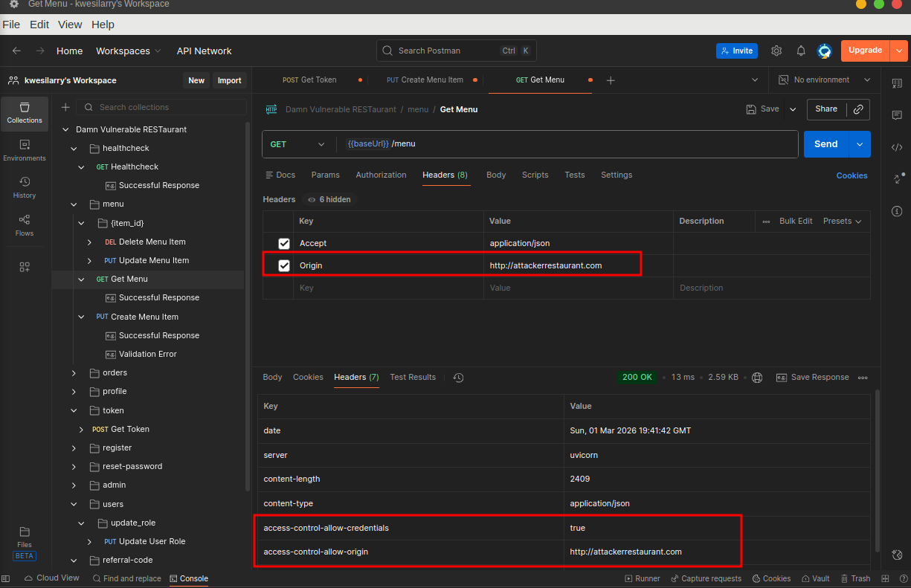This screenshot has width=911, height=588.
Task: Expand the orders folder in collection tree
Action: pos(74,373)
